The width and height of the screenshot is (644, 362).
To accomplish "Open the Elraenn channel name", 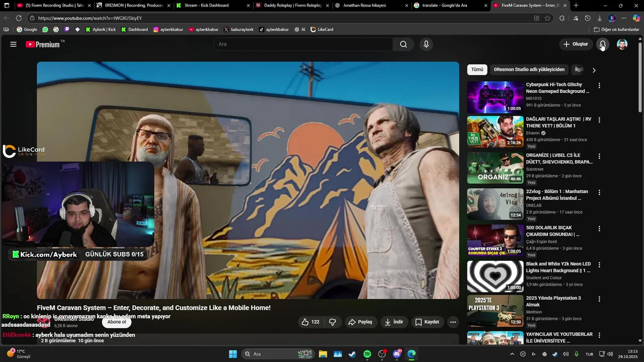I will [533, 133].
